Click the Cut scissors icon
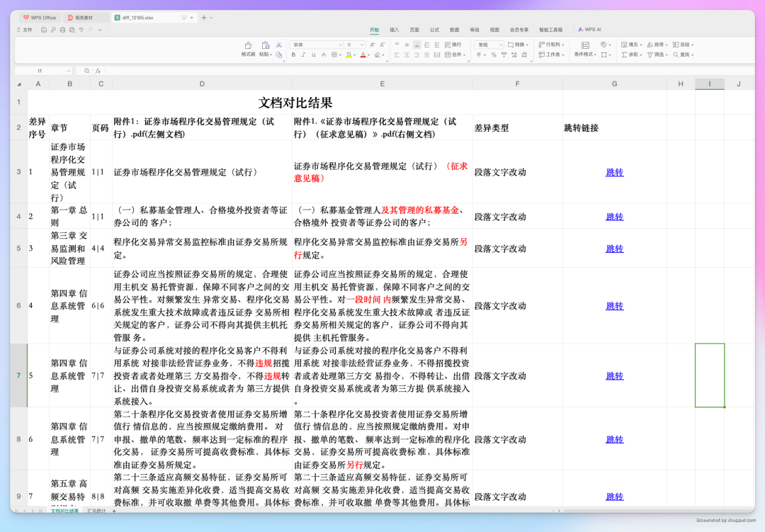 coord(279,45)
